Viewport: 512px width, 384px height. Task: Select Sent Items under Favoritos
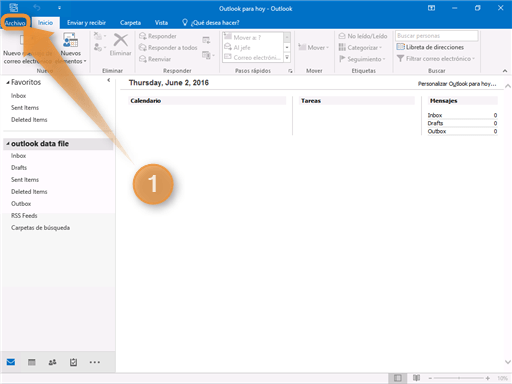point(25,108)
